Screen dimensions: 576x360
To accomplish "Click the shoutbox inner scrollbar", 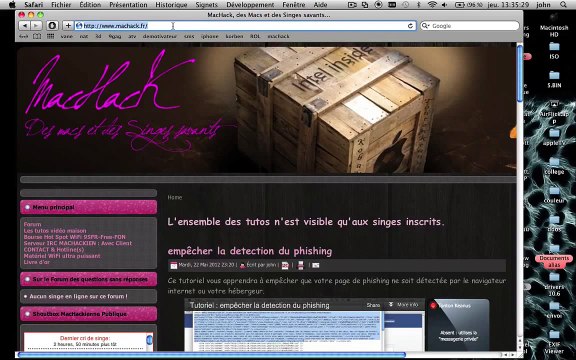I will (150, 339).
